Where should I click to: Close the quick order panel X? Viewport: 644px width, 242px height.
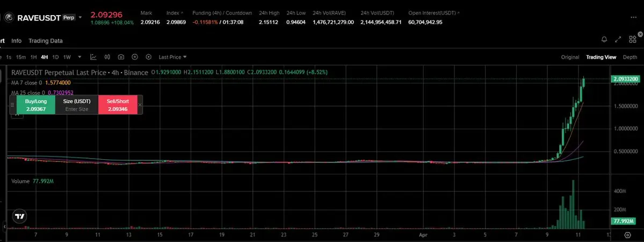click(x=140, y=105)
